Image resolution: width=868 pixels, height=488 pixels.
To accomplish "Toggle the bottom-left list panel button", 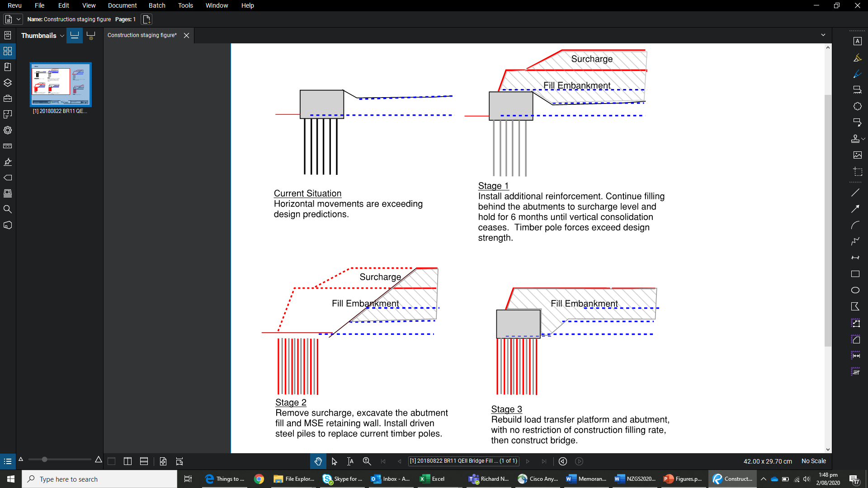I will 8,461.
